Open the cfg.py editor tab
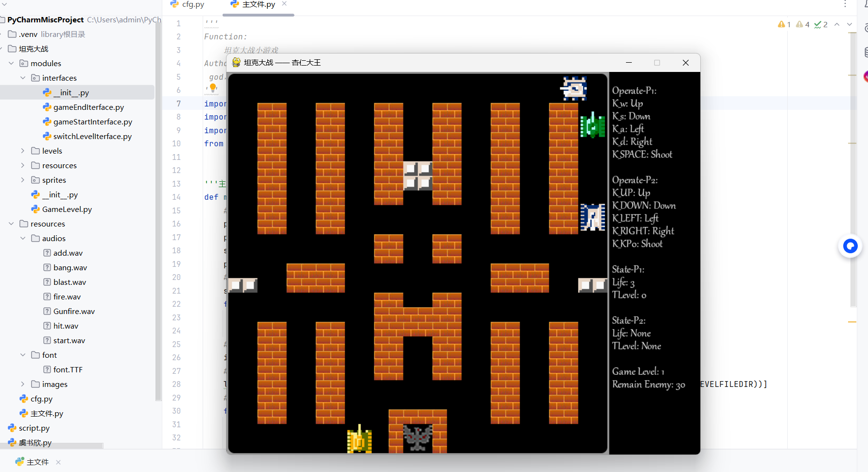Viewport: 868px width, 472px height. [187, 4]
